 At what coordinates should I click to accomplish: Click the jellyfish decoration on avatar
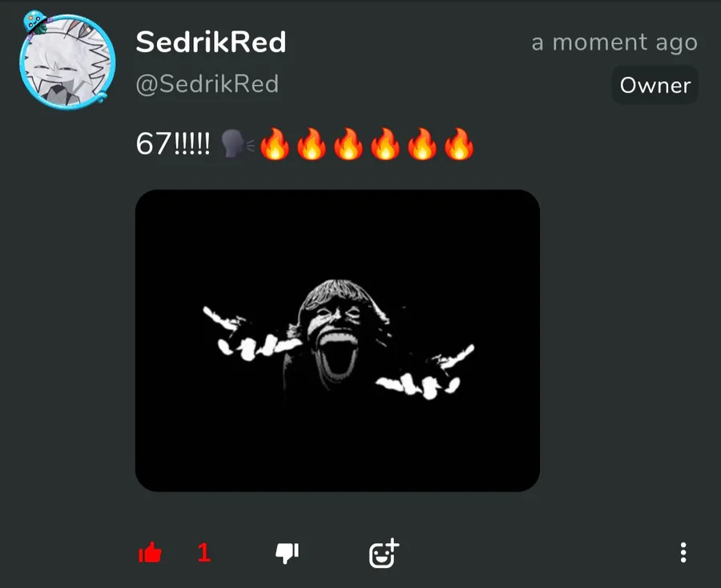coord(35,22)
